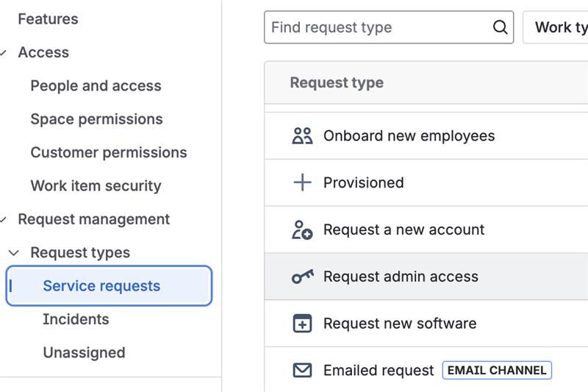The width and height of the screenshot is (588, 392).
Task: Click the plus icon beside Provisioned
Action: click(302, 182)
